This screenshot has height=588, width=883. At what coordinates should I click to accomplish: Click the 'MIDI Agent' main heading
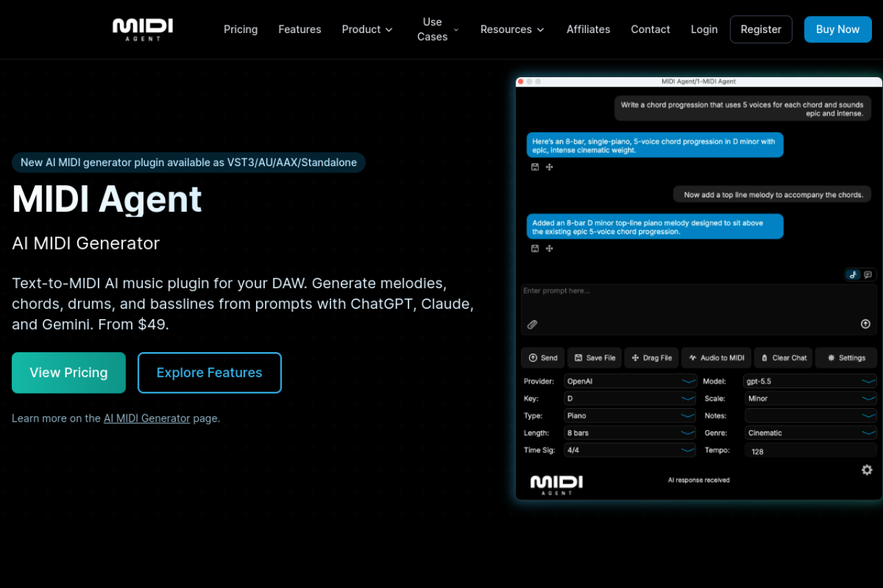pyautogui.click(x=107, y=199)
